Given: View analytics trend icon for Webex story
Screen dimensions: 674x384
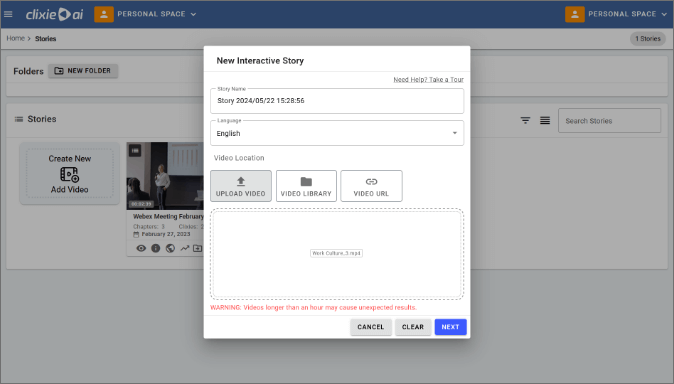Looking at the screenshot, I should coord(185,248).
